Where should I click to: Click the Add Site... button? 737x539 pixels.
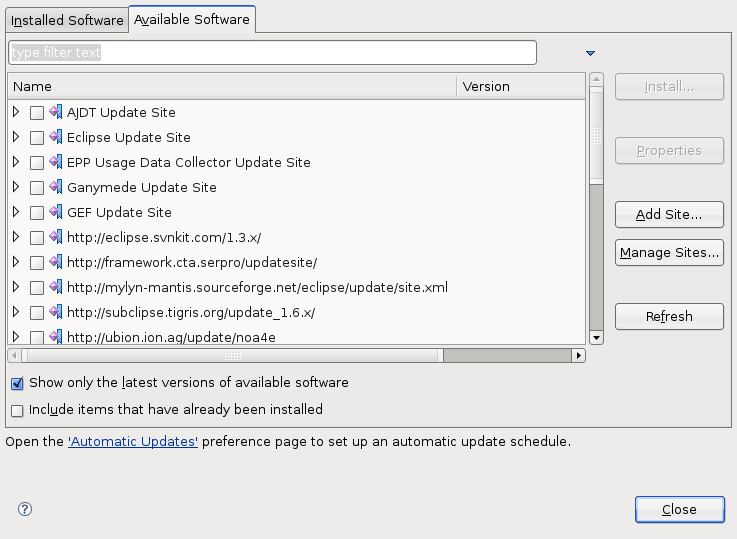click(669, 214)
